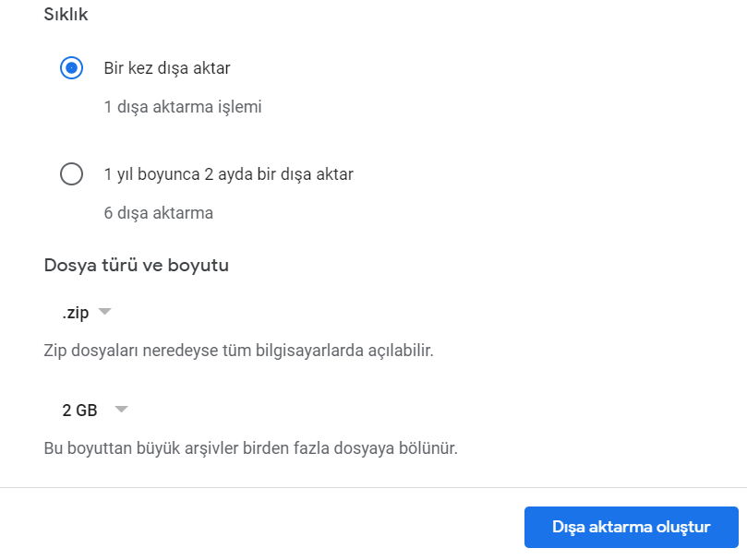Viewport: 747px width, 560px height.
Task: Click the "1 dışa aktarma işlemi" subtext
Action: tap(183, 107)
